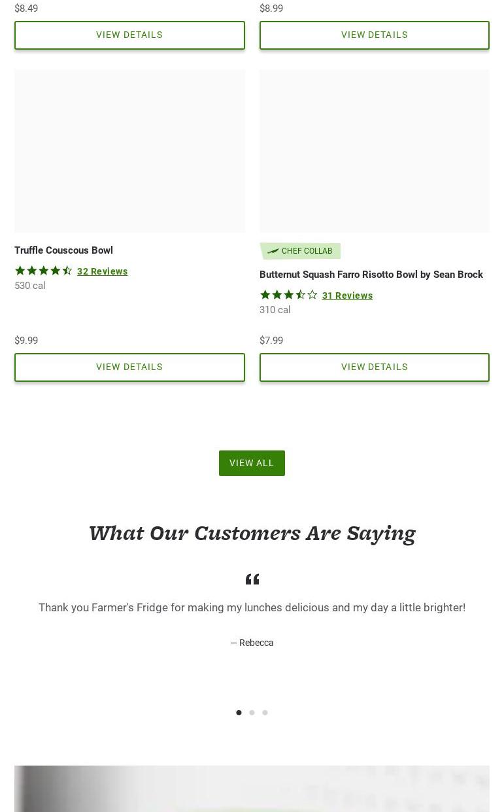Click the View All button
Viewport: 504px width, 812px height.
[x=252, y=463]
